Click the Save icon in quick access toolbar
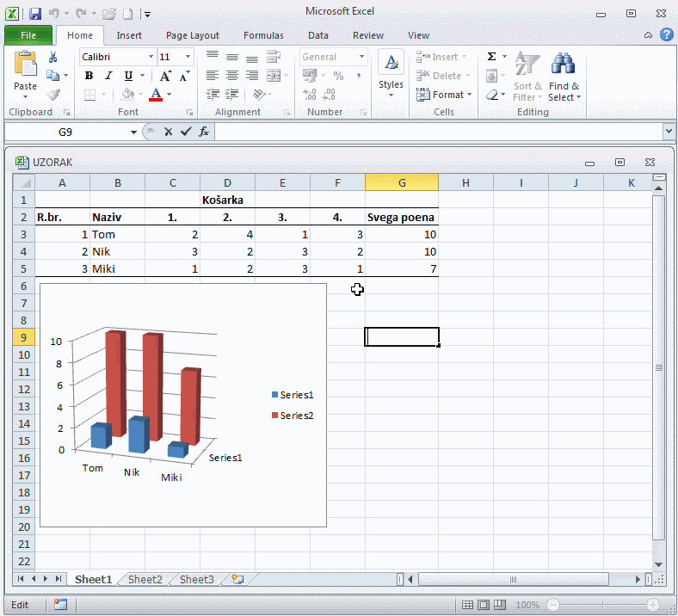Image resolution: width=678 pixels, height=616 pixels. coord(35,14)
